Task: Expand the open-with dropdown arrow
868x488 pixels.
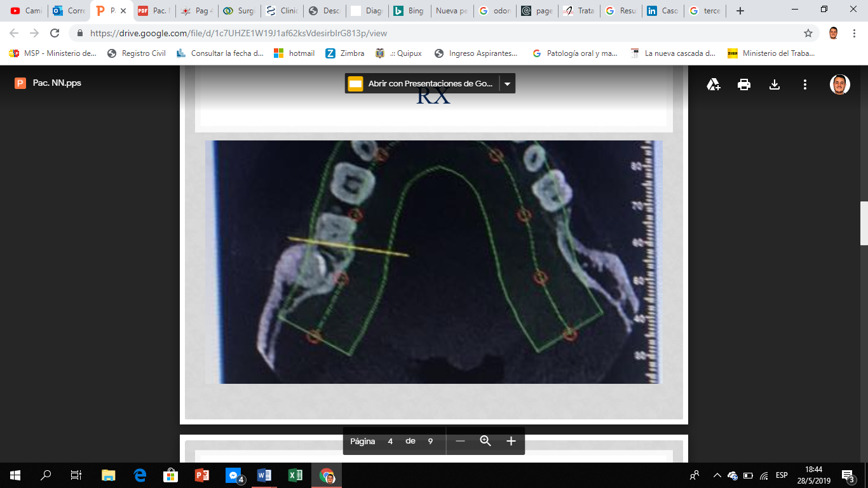Action: 507,84
